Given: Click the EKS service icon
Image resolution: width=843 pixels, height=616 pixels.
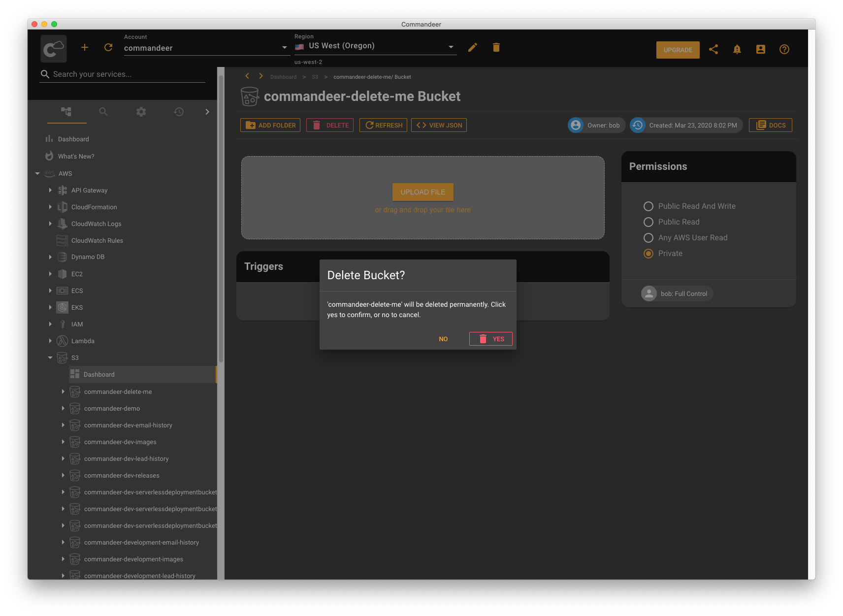Looking at the screenshot, I should pos(62,307).
